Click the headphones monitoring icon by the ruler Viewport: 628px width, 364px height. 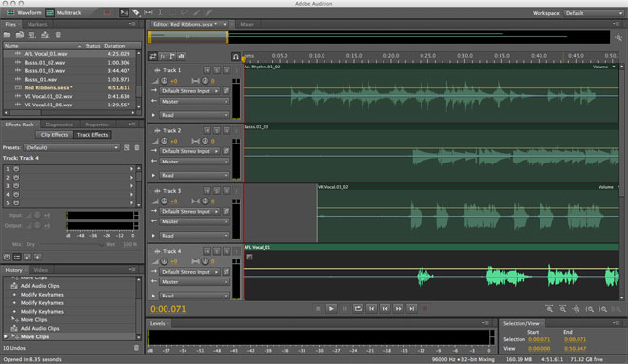click(x=236, y=57)
